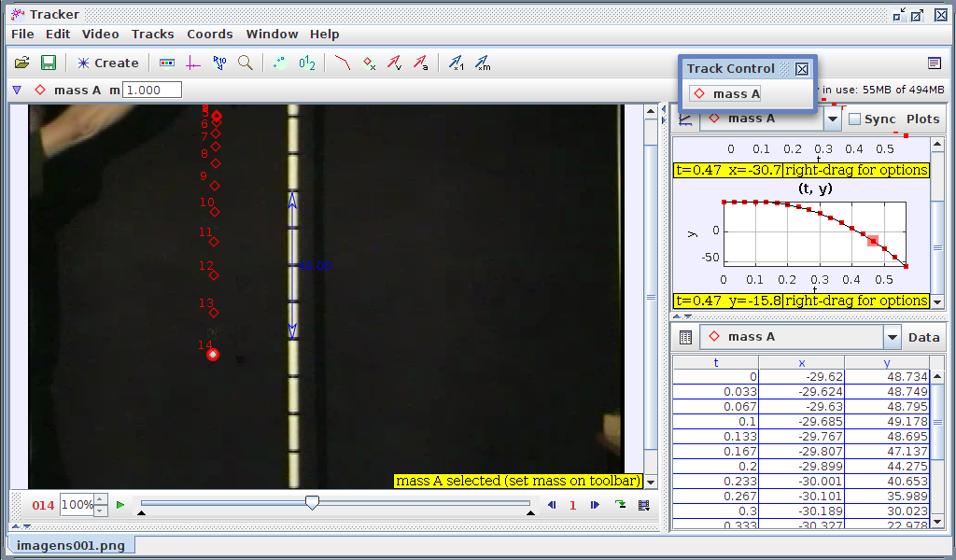Toggle coordinate axes visibility icon
Image resolution: width=956 pixels, height=560 pixels.
(x=192, y=63)
